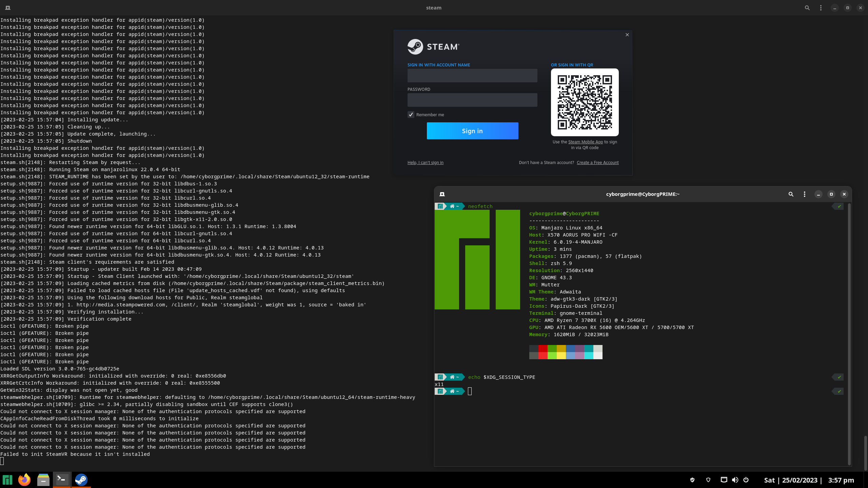The image size is (868, 488).
Task: Click new tab icon in steam terminal titlebar
Action: point(8,8)
